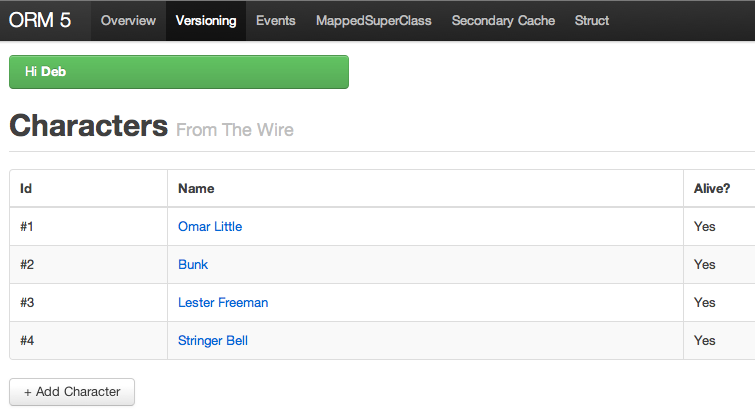Click the green Hi Deb alert

tap(179, 72)
